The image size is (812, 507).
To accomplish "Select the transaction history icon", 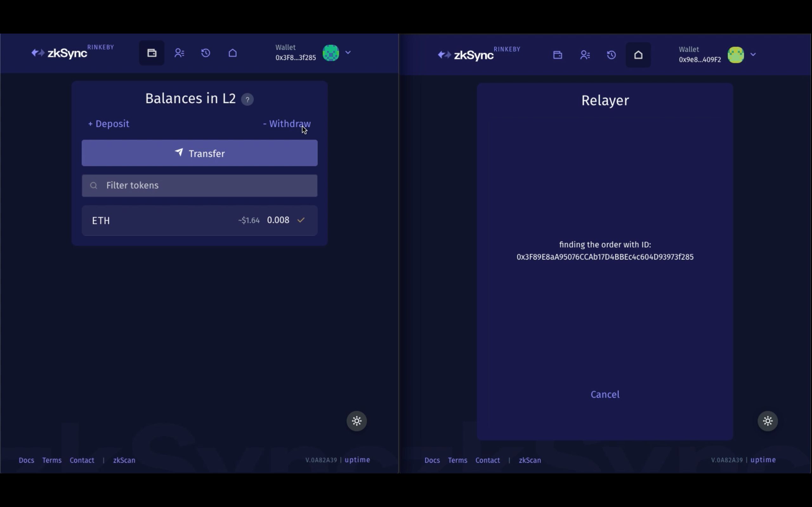I will (x=206, y=53).
